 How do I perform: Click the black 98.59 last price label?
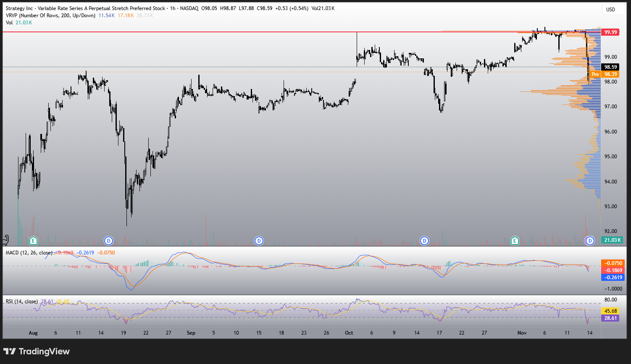pos(610,67)
